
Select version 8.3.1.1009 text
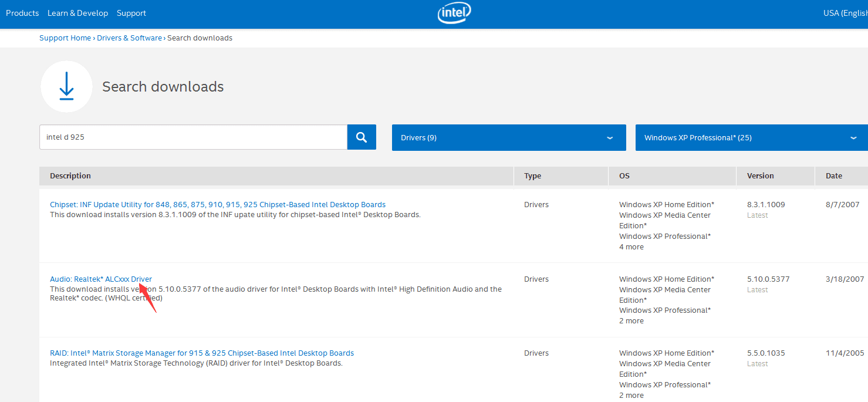tap(766, 205)
